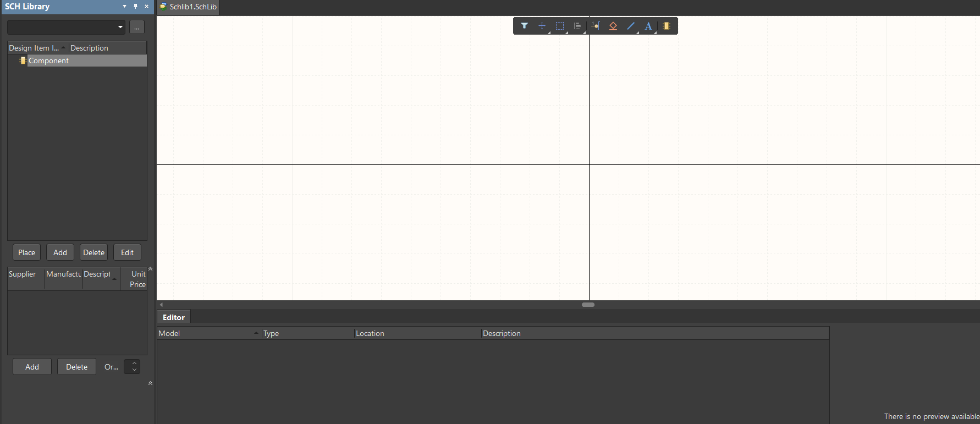This screenshot has width=980, height=424.
Task: Select the Move objects cross tool
Action: coord(542,26)
